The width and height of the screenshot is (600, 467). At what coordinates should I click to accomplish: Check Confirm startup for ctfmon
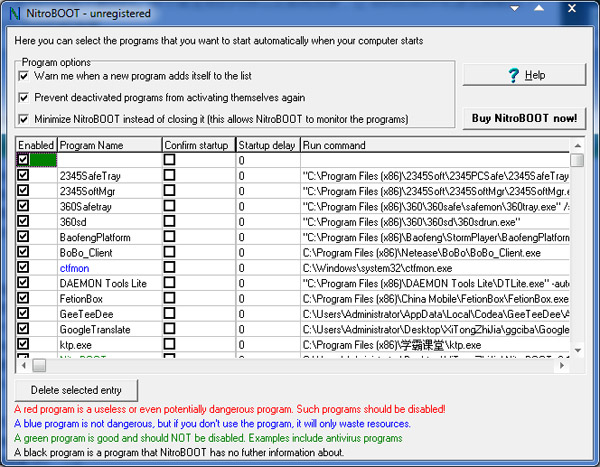pos(170,267)
